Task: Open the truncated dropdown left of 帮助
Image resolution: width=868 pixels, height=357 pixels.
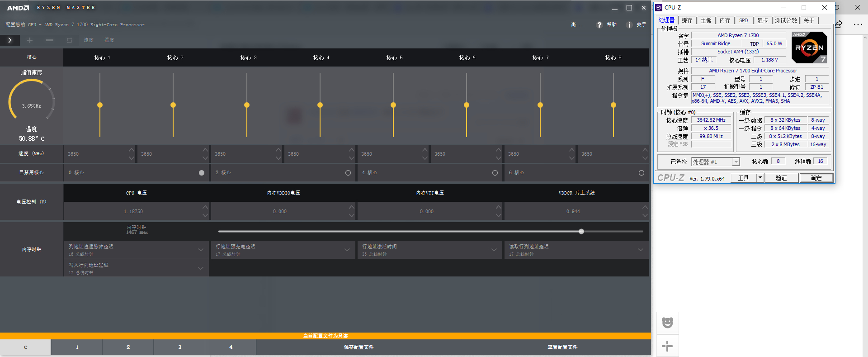Action: pyautogui.click(x=577, y=25)
